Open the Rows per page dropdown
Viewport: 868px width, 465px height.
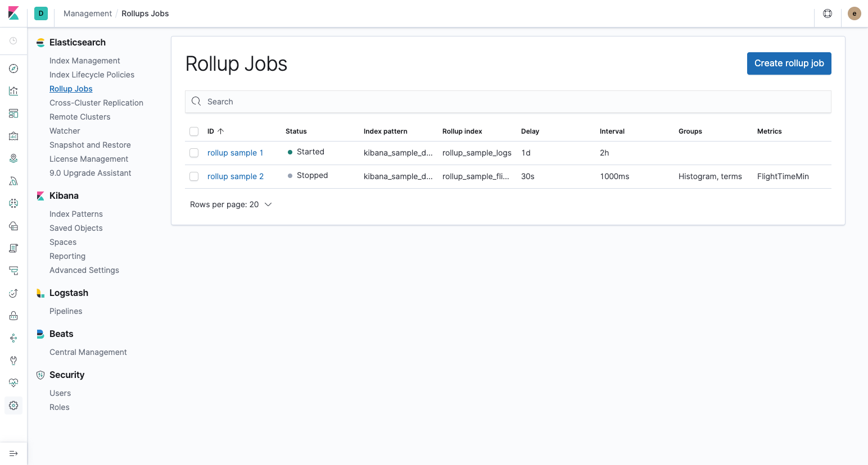coord(231,204)
